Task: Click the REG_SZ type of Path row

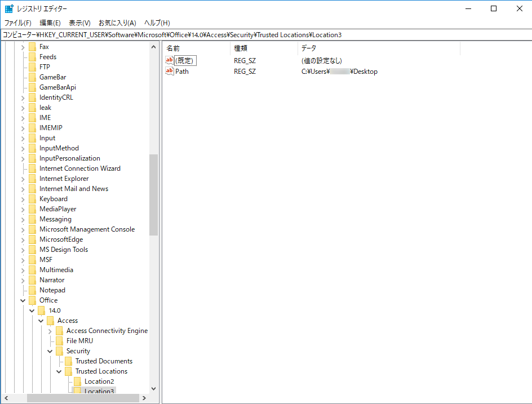Action: 245,72
